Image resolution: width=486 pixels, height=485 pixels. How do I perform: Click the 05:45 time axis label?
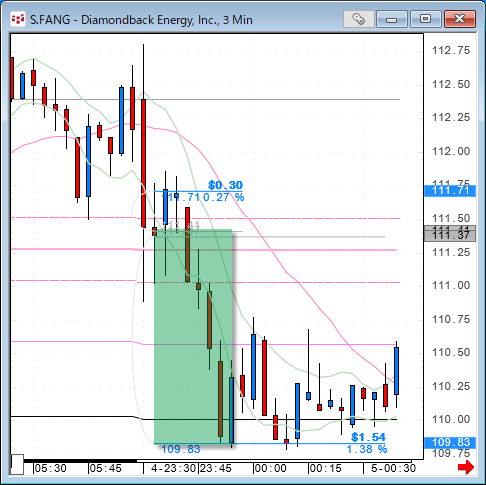[106, 468]
